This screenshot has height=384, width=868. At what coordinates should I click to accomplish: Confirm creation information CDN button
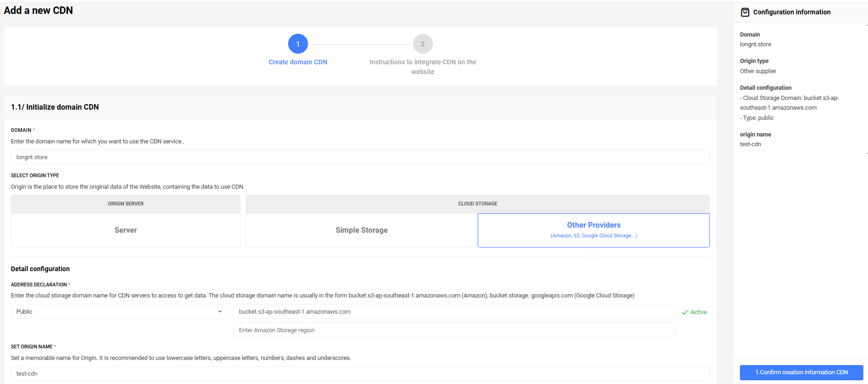[x=801, y=372]
